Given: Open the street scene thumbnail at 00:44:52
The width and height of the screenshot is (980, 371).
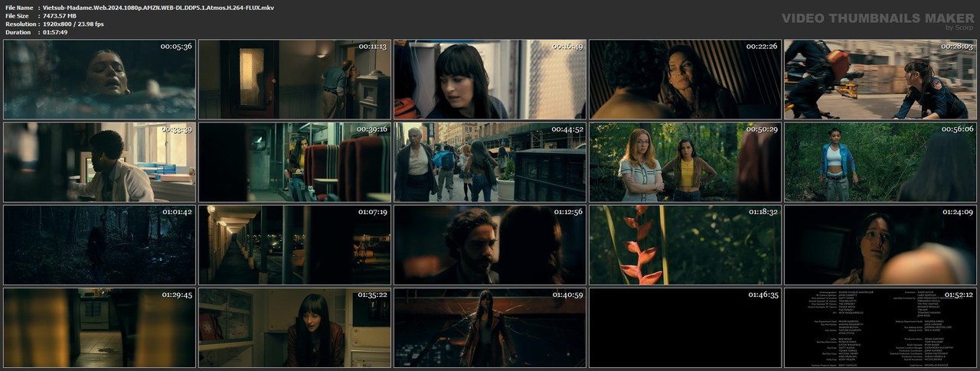Looking at the screenshot, I should pos(490,162).
